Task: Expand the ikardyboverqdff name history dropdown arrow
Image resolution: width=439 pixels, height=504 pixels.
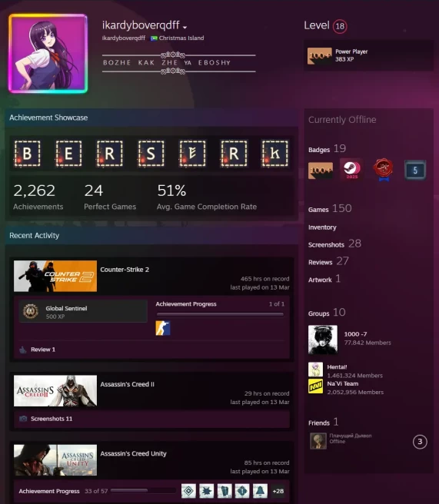Action: click(185, 28)
